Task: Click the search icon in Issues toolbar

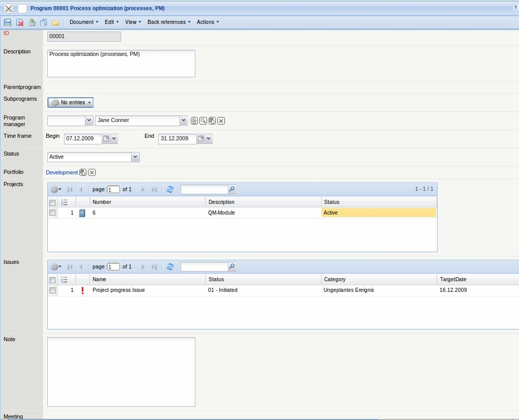Action: point(232,266)
